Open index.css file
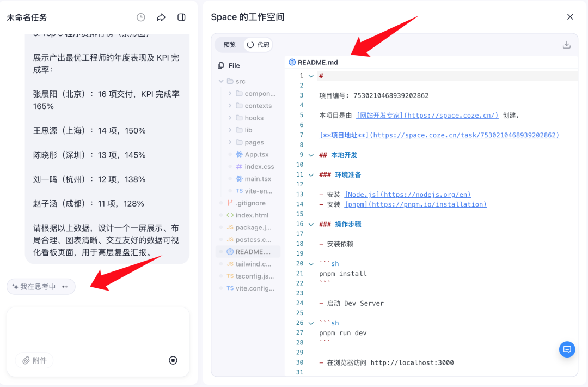 255,167
